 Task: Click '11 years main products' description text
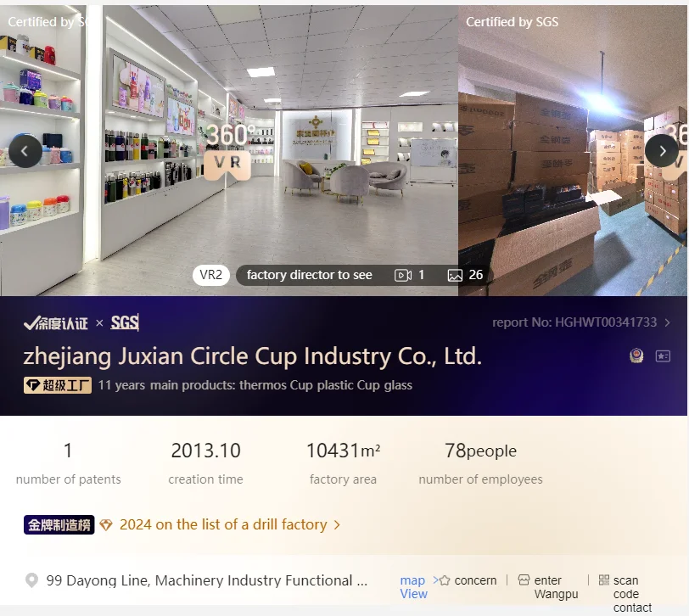pyautogui.click(x=255, y=385)
